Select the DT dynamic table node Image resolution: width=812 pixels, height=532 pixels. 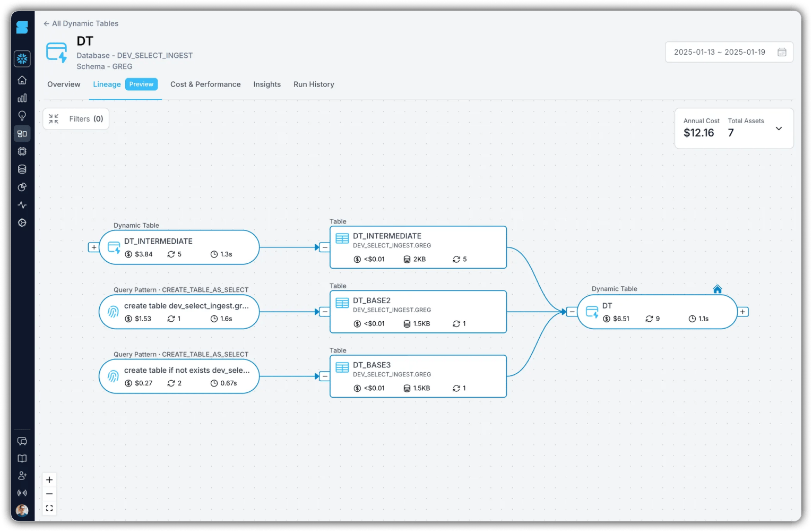657,312
